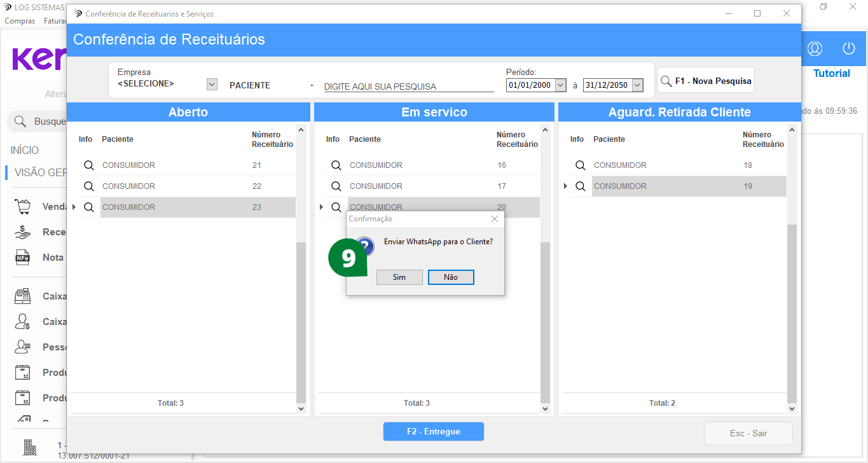This screenshot has height=463, width=868.
Task: Click F1 - Nova Pesquisa button
Action: tap(706, 81)
